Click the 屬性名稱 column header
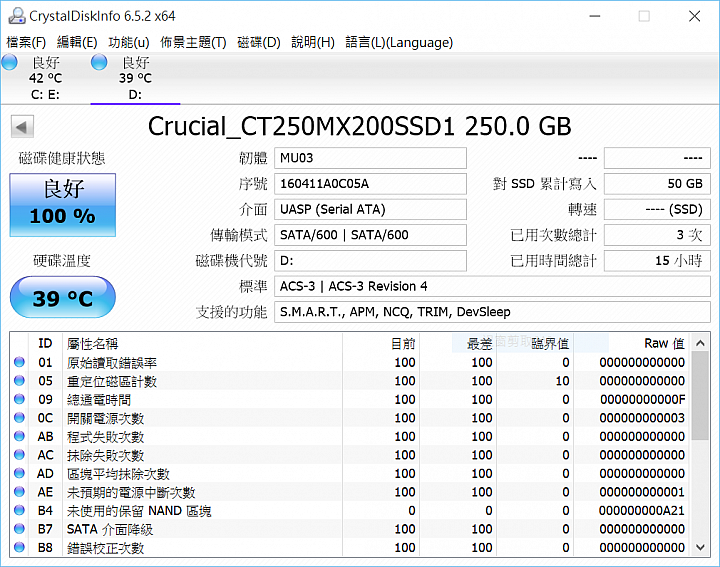Screen dimensions: 720x567 pyautogui.click(x=202, y=343)
